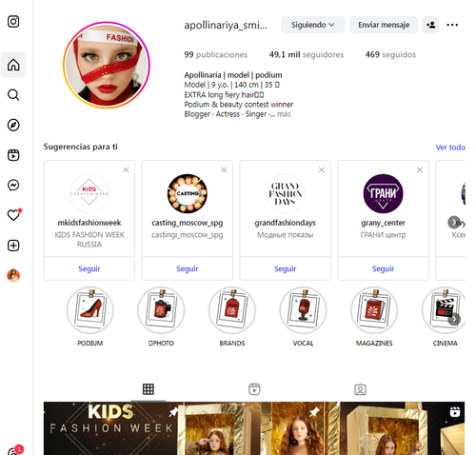The width and height of the screenshot is (476, 455).
Task: Open the Threads icon with the notification badge
Action: (14, 450)
